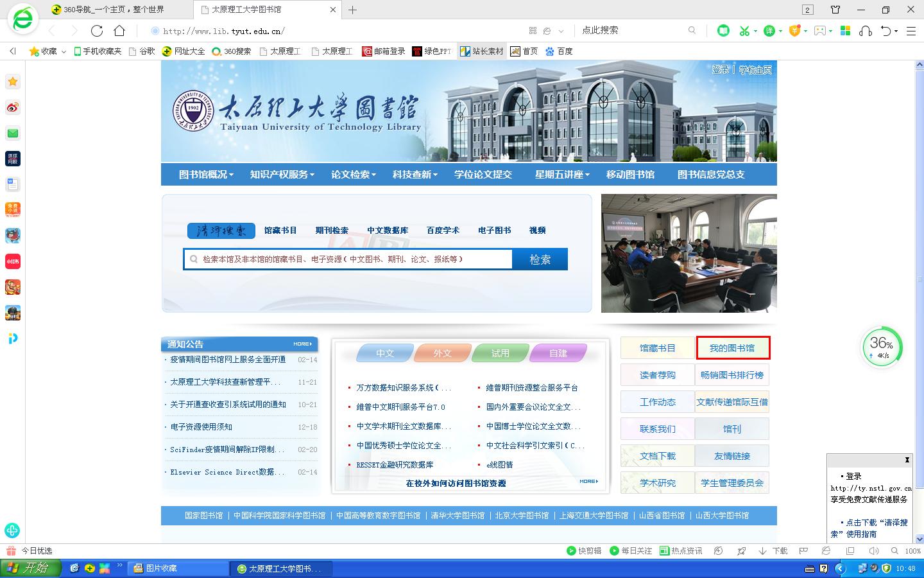Open downloads from the status bar
Viewport: 924px width, 578px height.
(773, 551)
